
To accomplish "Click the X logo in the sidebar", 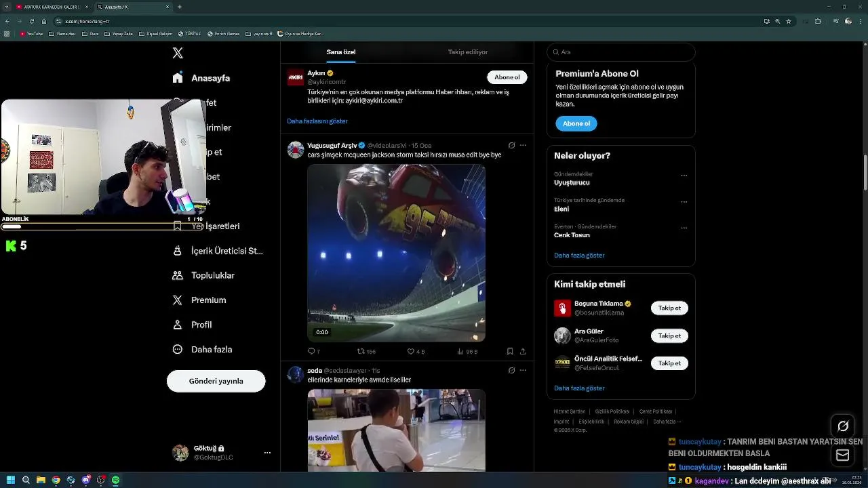I will pos(178,53).
